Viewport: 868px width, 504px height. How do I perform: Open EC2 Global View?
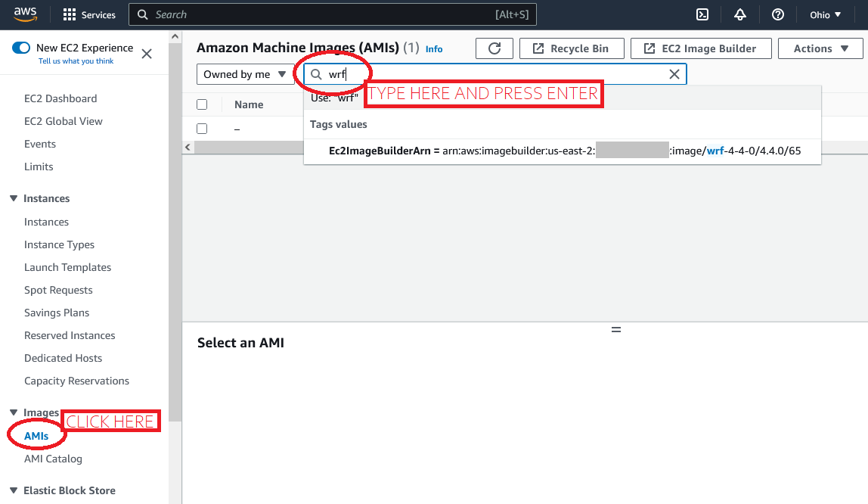[63, 121]
